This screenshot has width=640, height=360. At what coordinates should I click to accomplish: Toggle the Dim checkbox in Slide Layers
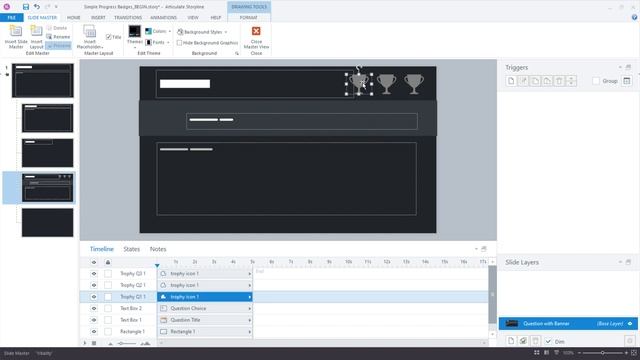(548, 341)
